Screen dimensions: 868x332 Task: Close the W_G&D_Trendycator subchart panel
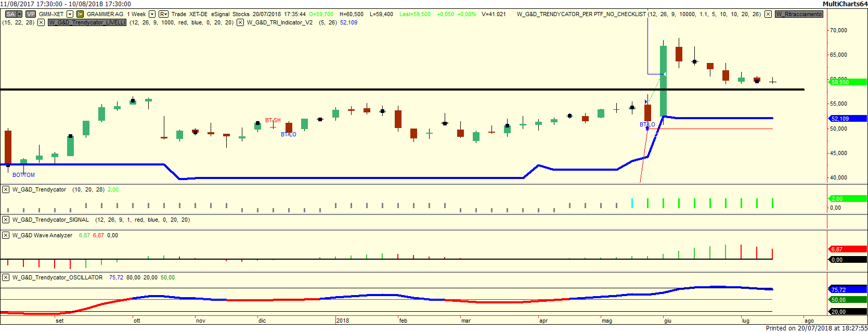(x=6, y=189)
